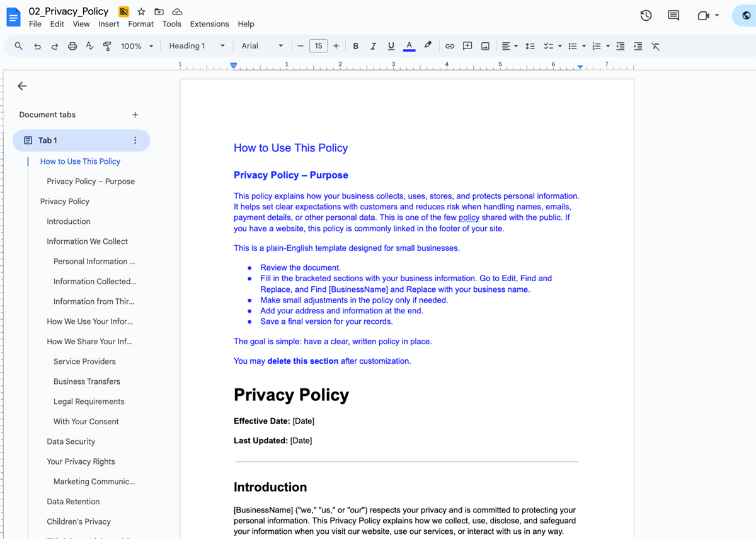Click the Move to folder icon

[159, 11]
